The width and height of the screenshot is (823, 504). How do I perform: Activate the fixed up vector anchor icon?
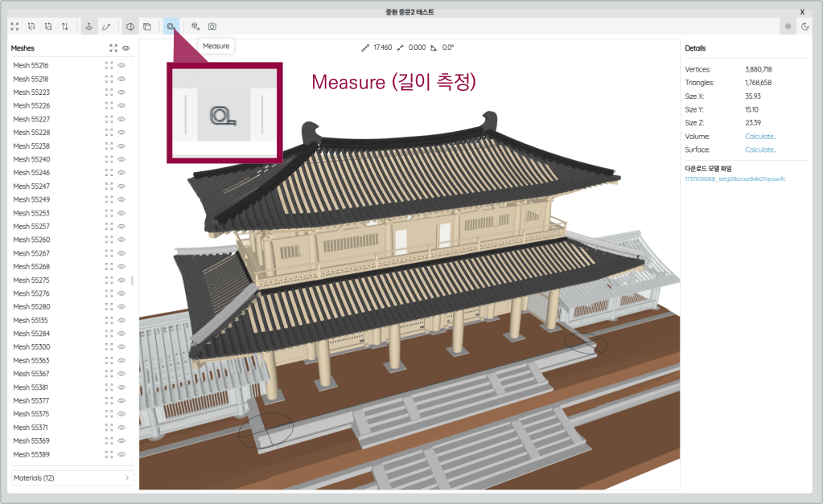(x=89, y=27)
